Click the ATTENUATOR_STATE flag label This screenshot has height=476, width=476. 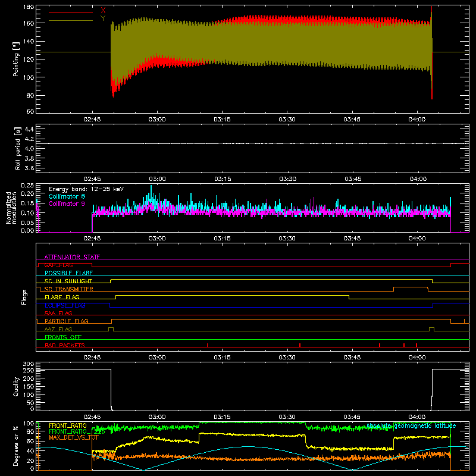tap(72, 257)
